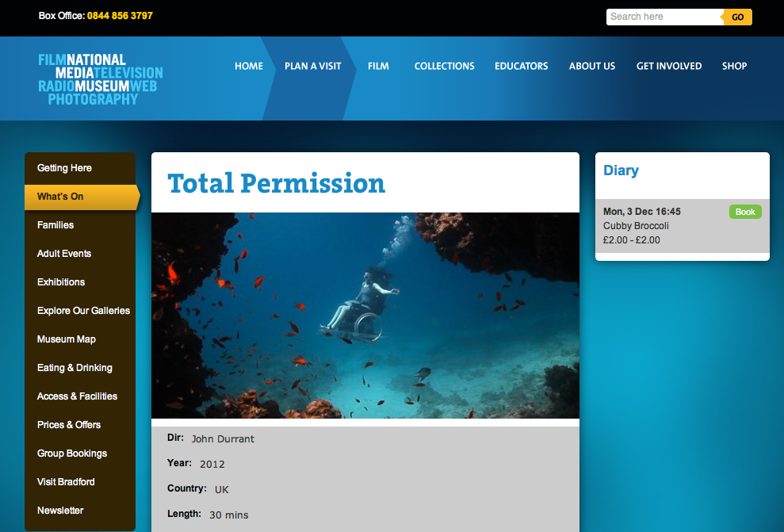784x532 pixels.
Task: Open Museum Map sidebar link
Action: 67,339
